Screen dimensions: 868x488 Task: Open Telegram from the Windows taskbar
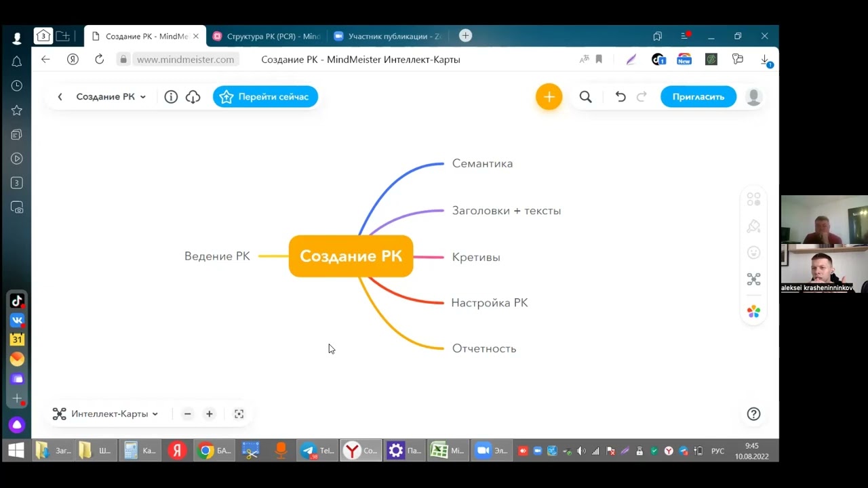pyautogui.click(x=317, y=451)
